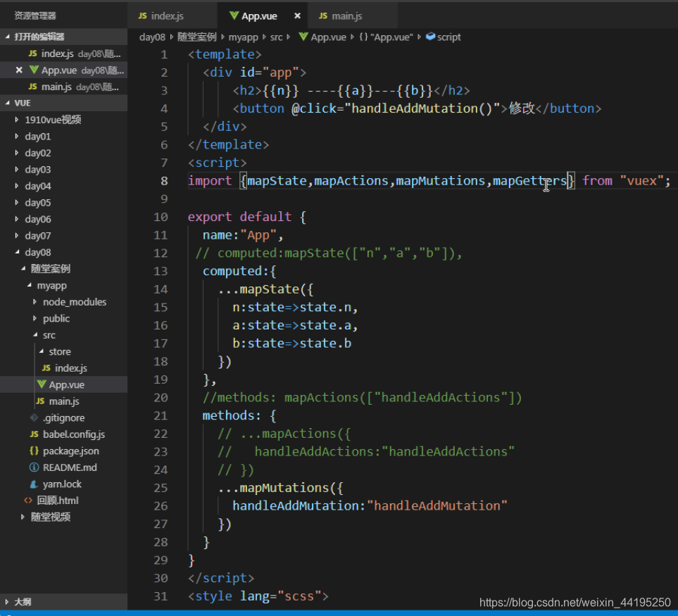Click the JS icon beside babel.config.js

coord(34,434)
